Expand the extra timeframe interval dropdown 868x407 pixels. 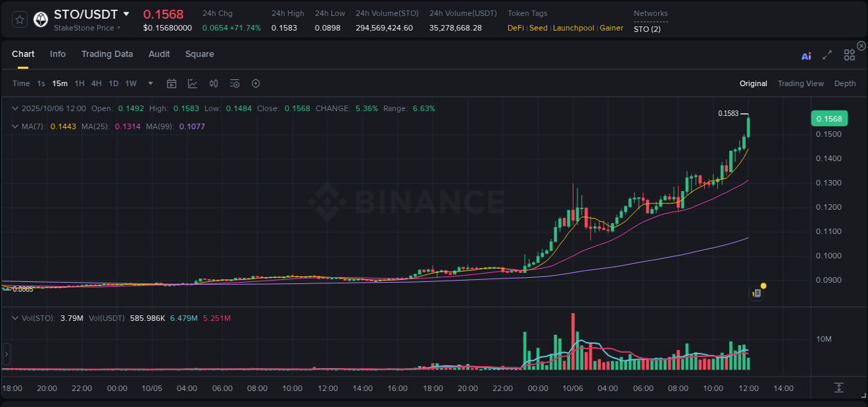[x=149, y=83]
